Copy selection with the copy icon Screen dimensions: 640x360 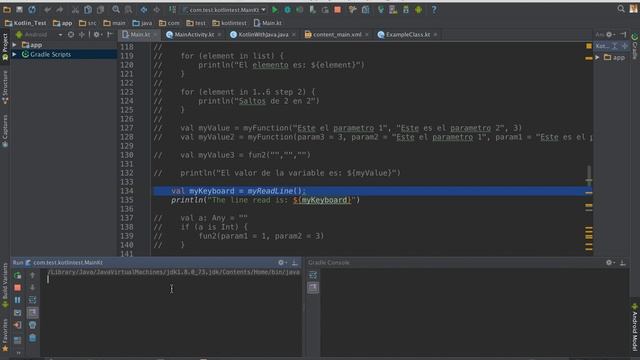(88, 9)
